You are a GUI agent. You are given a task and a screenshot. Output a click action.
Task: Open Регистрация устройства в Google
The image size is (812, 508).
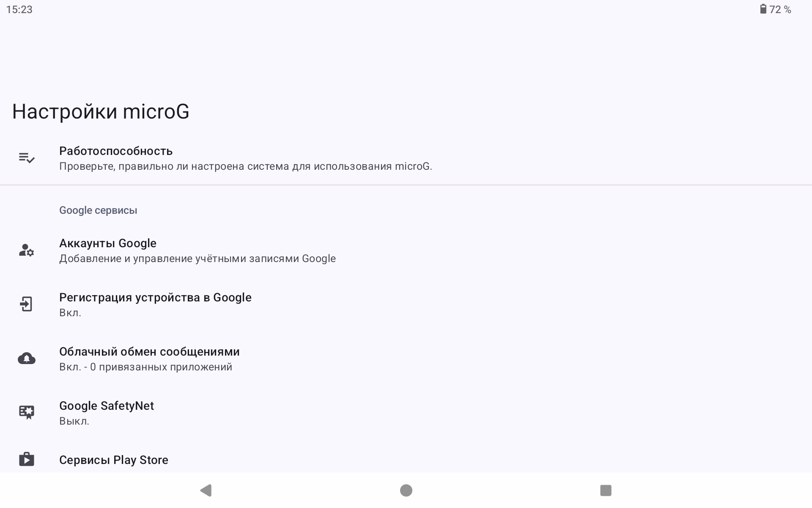coord(155,298)
